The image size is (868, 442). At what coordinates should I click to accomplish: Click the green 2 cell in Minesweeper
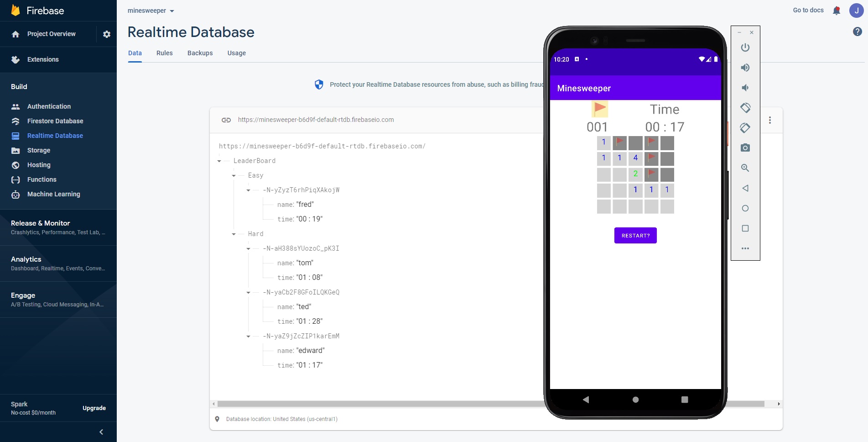pos(635,174)
